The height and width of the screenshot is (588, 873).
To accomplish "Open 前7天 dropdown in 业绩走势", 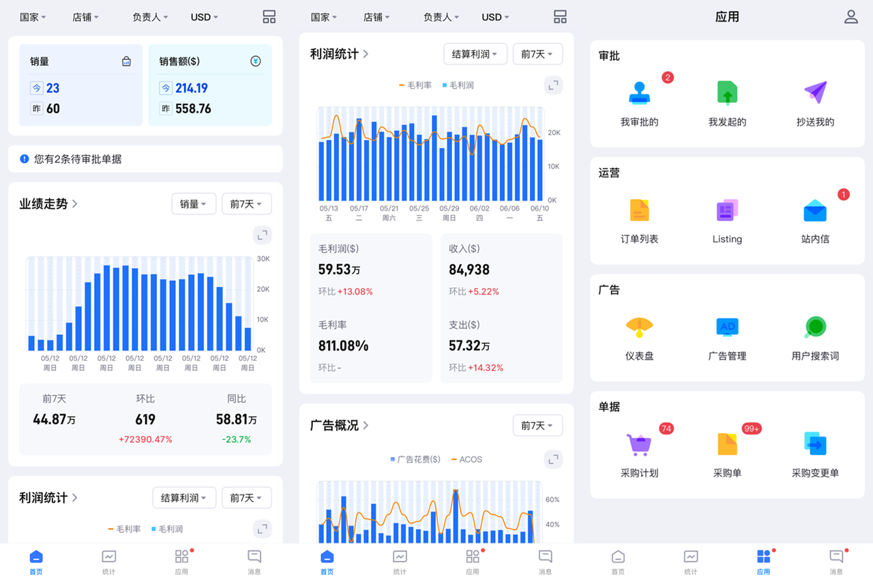I will pyautogui.click(x=247, y=204).
